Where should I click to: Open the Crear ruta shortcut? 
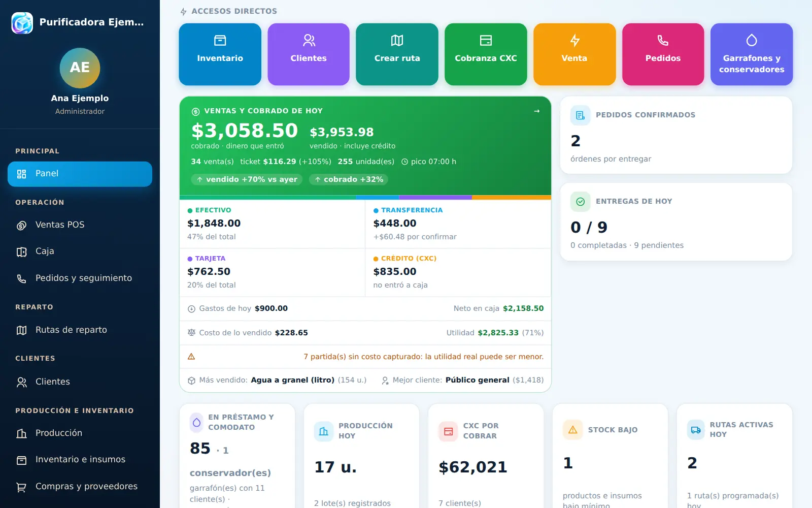(x=397, y=54)
